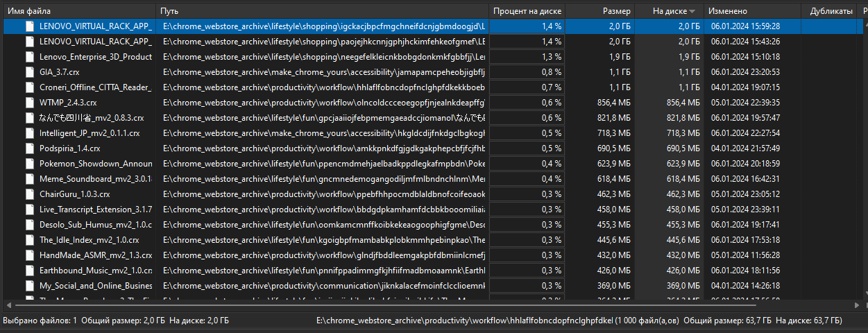Click file icon beside Croneri_Offline_CITTA_Reader_
This screenshot has height=333, width=868.
29,87
